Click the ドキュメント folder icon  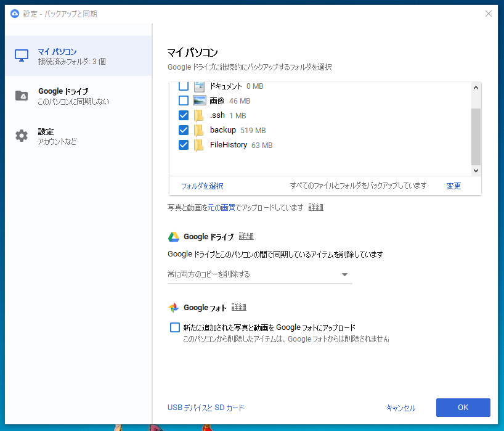click(x=199, y=86)
